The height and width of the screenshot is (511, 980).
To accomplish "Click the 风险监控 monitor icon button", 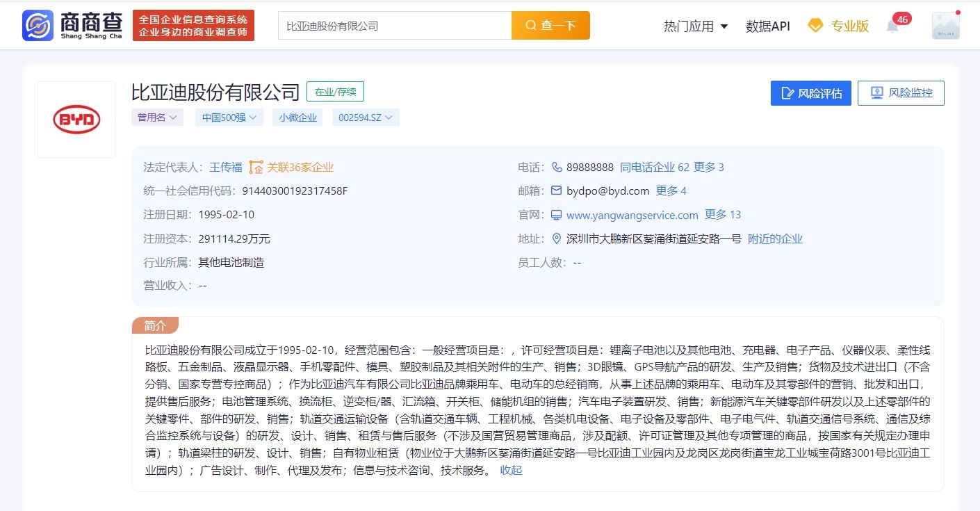I will coord(901,92).
